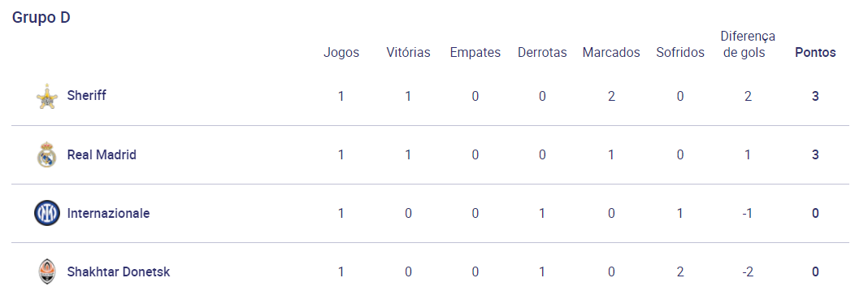Click the Diferença de gols column header
868x304 pixels.
point(748,44)
